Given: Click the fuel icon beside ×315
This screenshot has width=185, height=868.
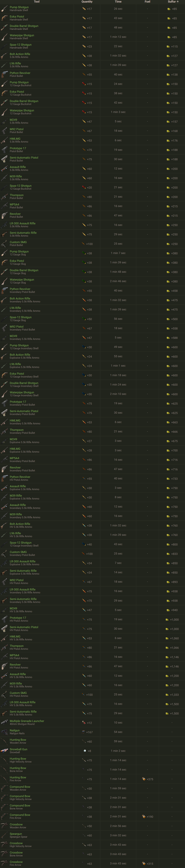Looking at the screenshot, I should tap(144, 863).
